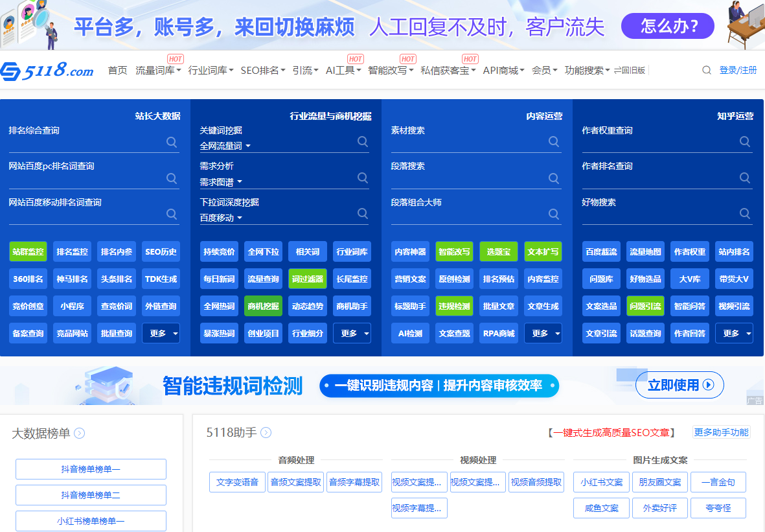Expand 更多 in 内容运营 panel

[543, 333]
